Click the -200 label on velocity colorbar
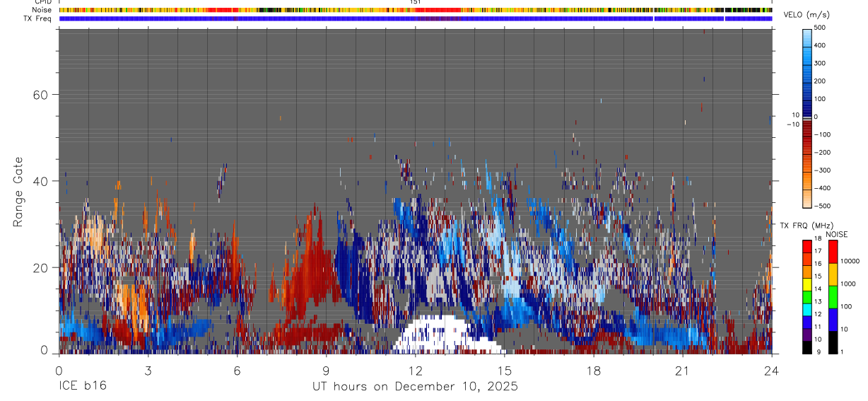 click(823, 153)
